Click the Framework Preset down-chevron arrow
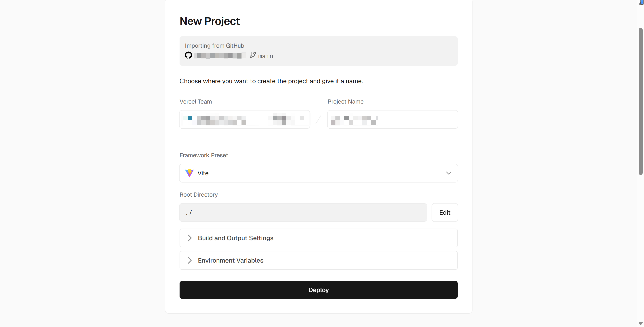 pyautogui.click(x=449, y=173)
